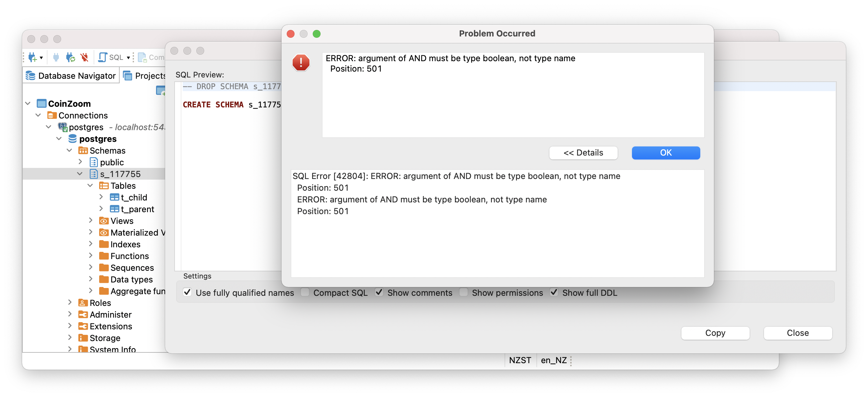Screen dimensions: 868x397
Task: Select the Roles icon
Action: (x=83, y=303)
